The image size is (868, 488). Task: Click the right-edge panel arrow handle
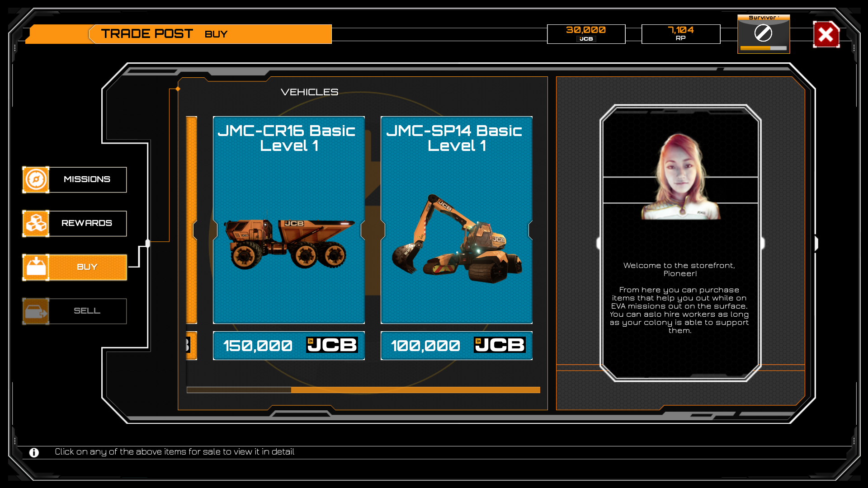point(816,244)
